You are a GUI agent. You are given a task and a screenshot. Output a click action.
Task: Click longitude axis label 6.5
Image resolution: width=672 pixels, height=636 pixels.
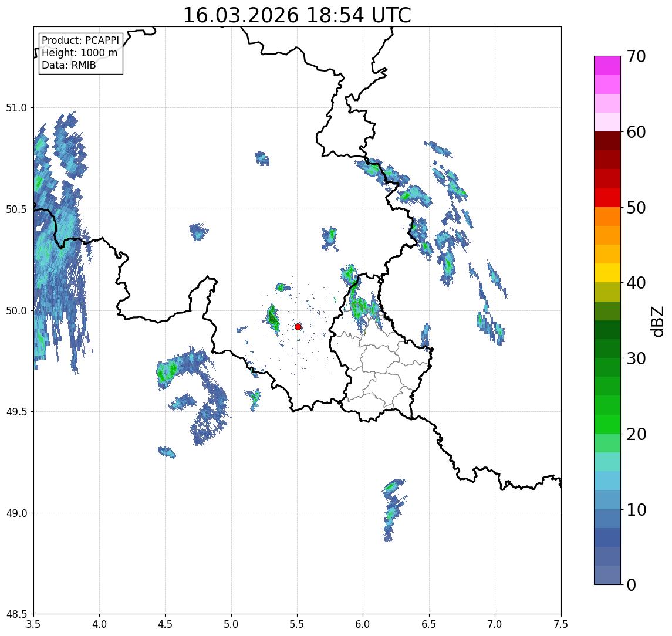(x=429, y=624)
